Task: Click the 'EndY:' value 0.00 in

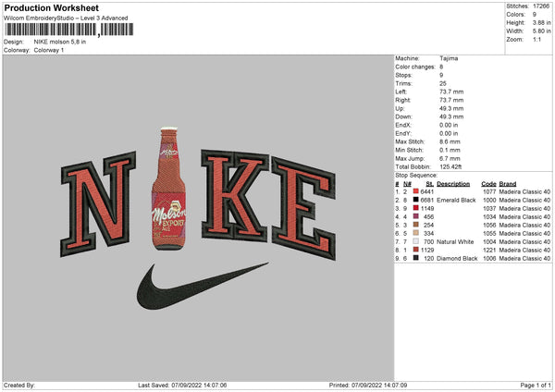Action: point(449,133)
